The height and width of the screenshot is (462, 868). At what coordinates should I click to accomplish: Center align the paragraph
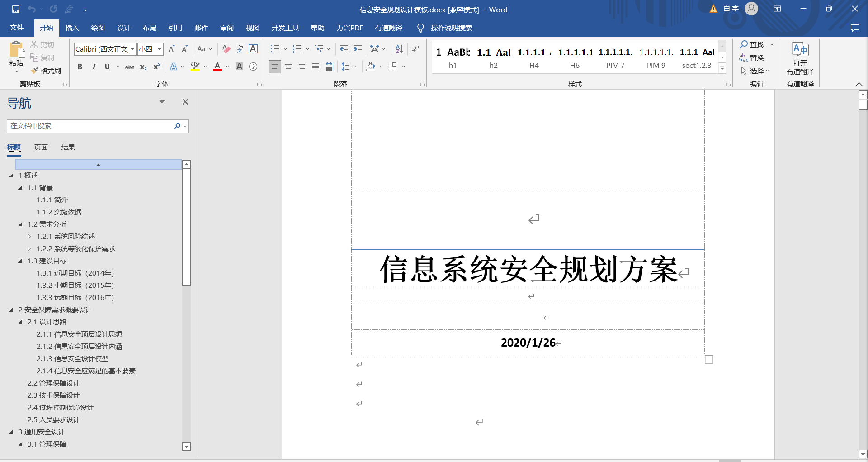(288, 67)
